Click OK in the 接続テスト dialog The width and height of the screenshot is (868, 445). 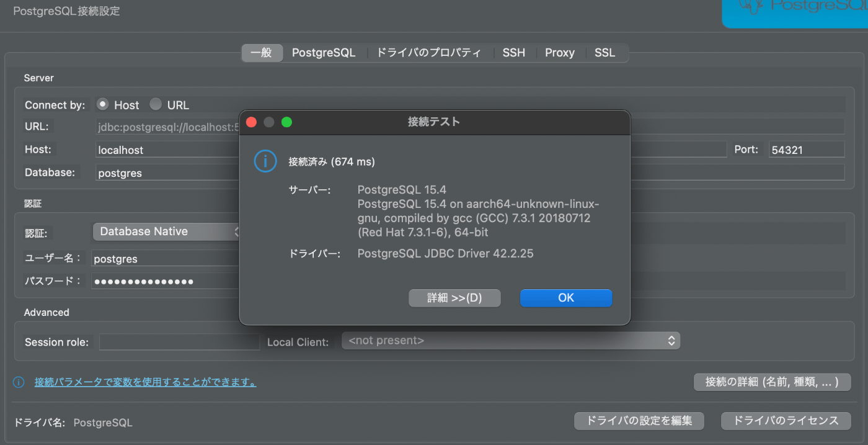click(x=566, y=298)
